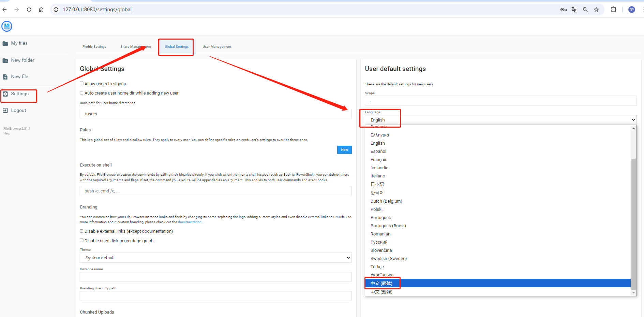The width and height of the screenshot is (644, 317).
Task: Choose Swedish (Sweden) in language list
Action: coord(498,259)
